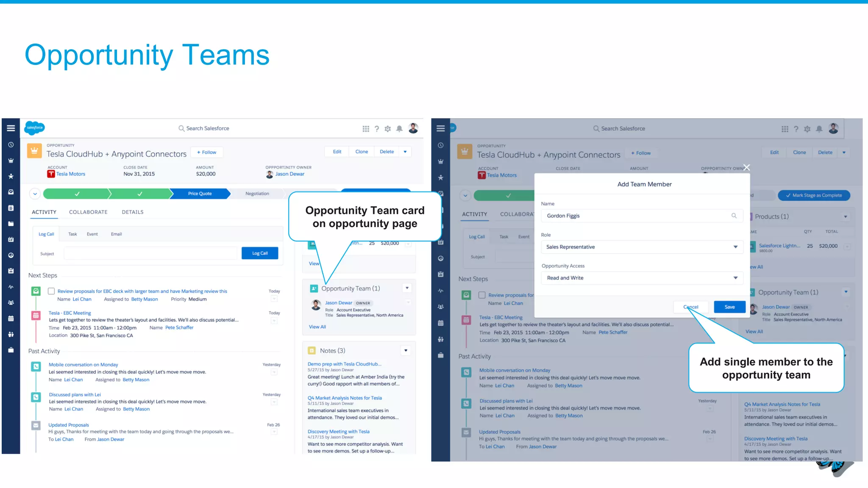Click the crown Opportunities sidebar icon in left screenshot
Viewport: 868px width, 488px height.
coord(11,161)
